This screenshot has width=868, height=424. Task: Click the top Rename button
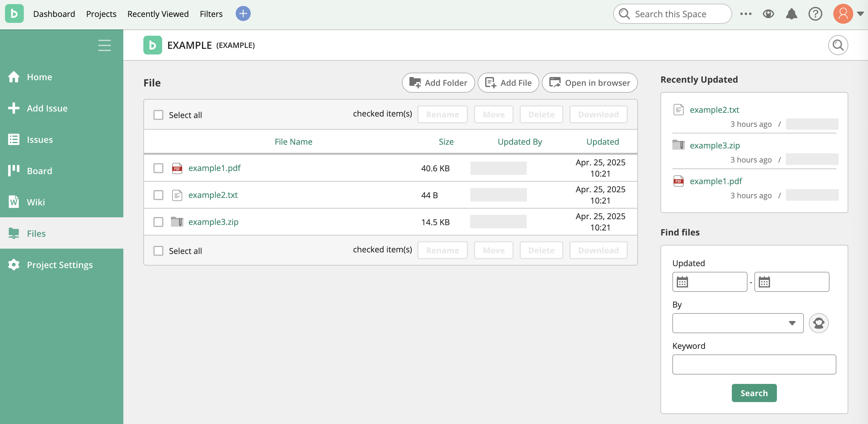[442, 115]
